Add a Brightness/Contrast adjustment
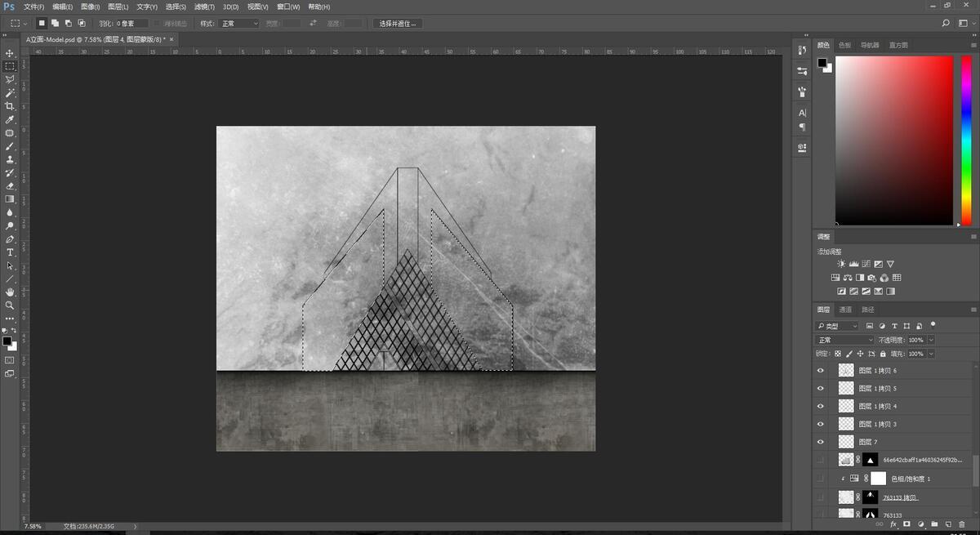980x535 pixels. [841, 264]
